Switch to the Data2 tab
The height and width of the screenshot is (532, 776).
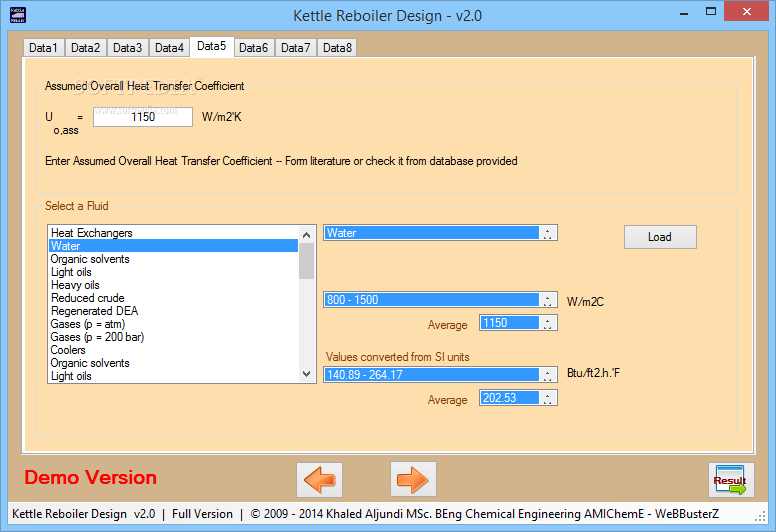[86, 48]
